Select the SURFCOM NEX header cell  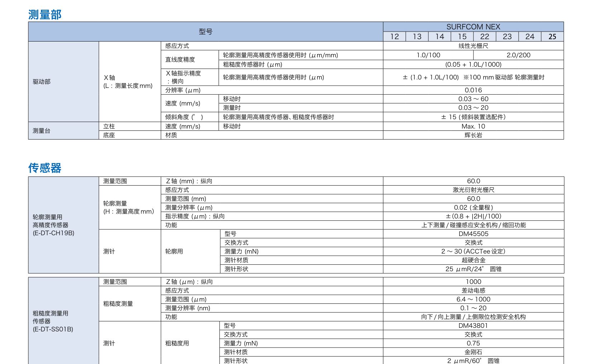(x=473, y=27)
